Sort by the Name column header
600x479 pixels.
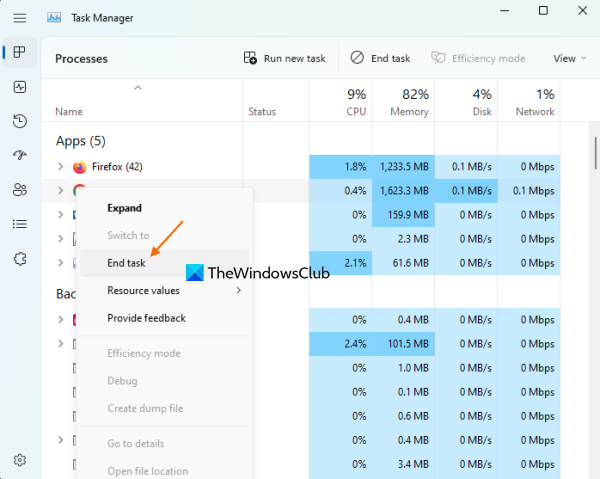point(142,101)
